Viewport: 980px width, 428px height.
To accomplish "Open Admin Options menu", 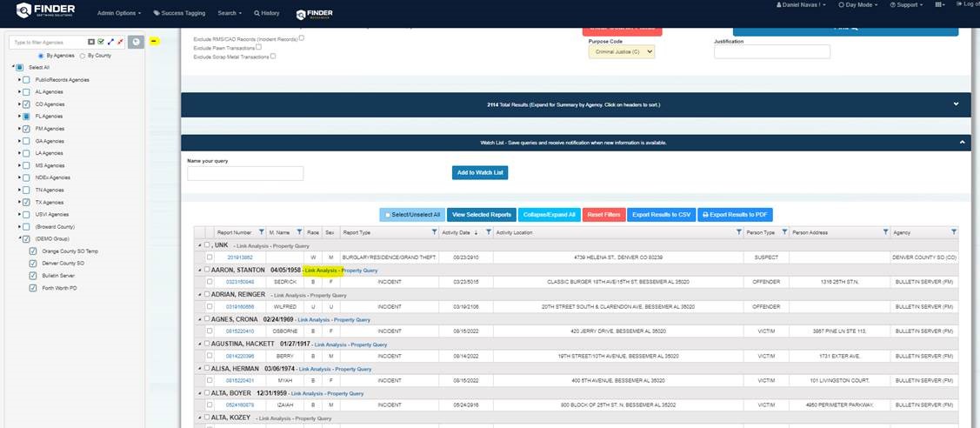I will point(119,13).
